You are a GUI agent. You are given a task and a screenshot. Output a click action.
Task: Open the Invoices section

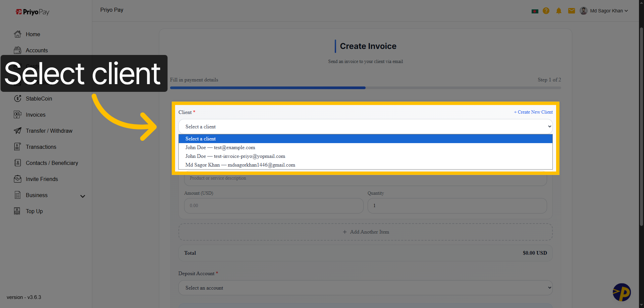point(35,115)
